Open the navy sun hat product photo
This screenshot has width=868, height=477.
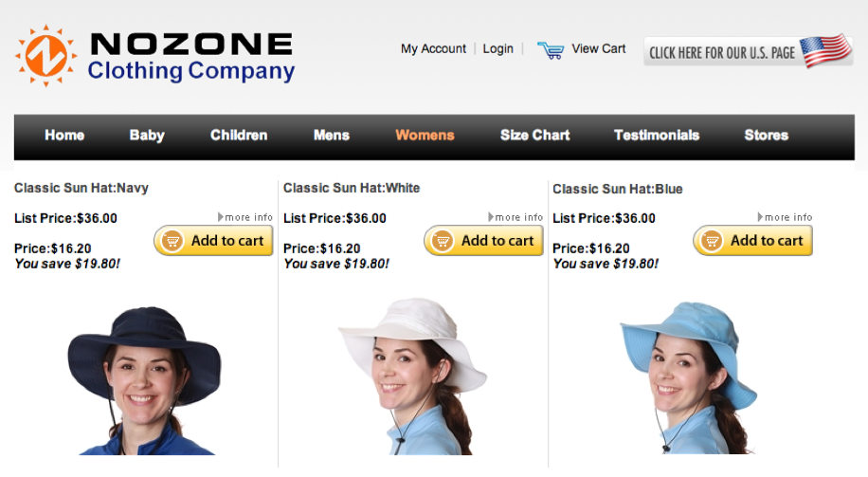pos(144,380)
